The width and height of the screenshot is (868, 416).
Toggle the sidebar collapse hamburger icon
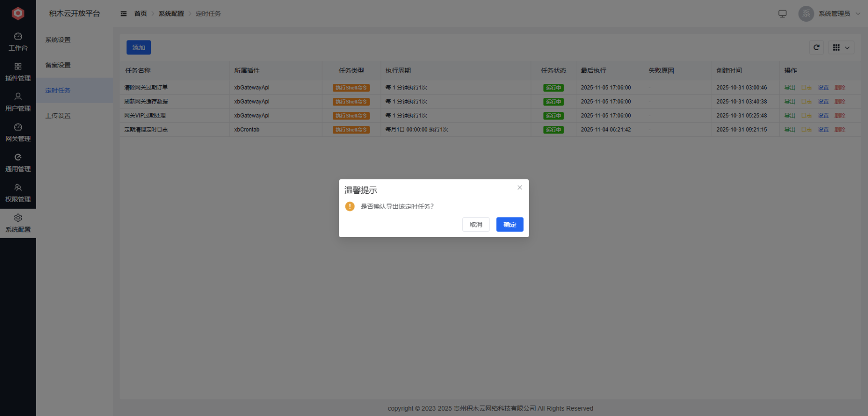click(123, 14)
